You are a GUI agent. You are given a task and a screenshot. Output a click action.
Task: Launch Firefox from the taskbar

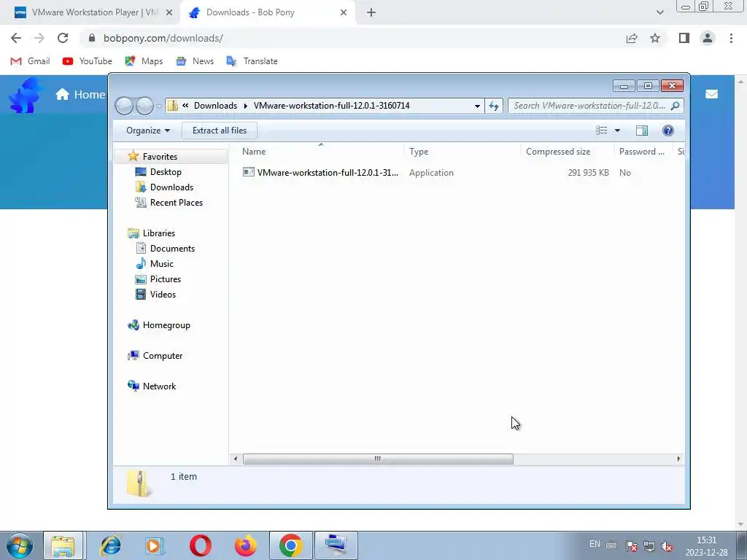(245, 545)
